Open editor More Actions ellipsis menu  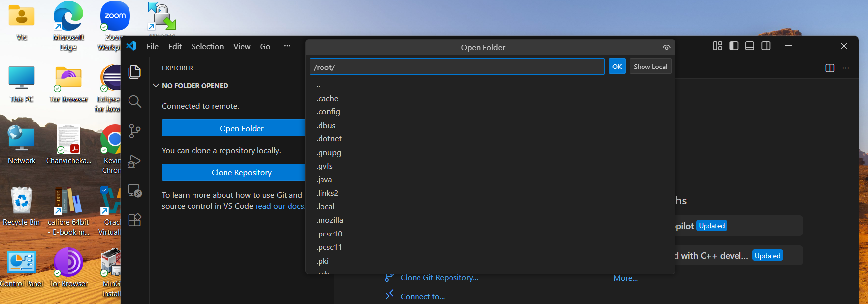846,68
